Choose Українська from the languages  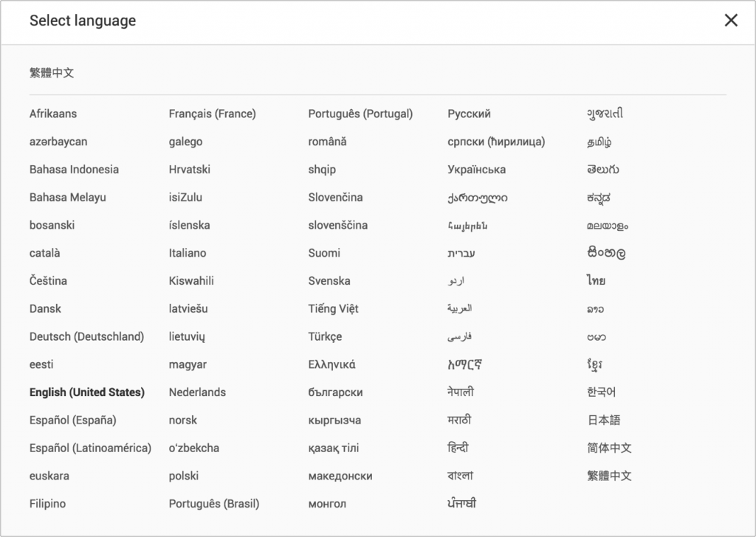coord(476,170)
